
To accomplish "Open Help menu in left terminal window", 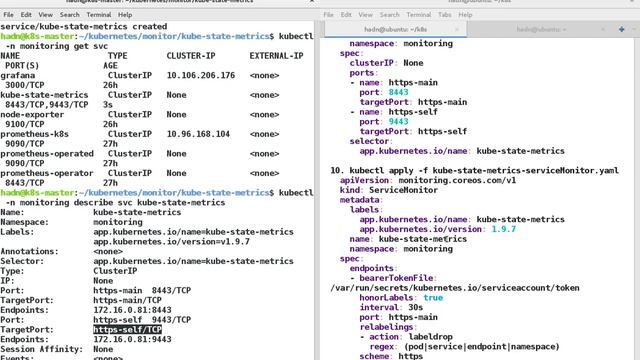I will point(125,15).
